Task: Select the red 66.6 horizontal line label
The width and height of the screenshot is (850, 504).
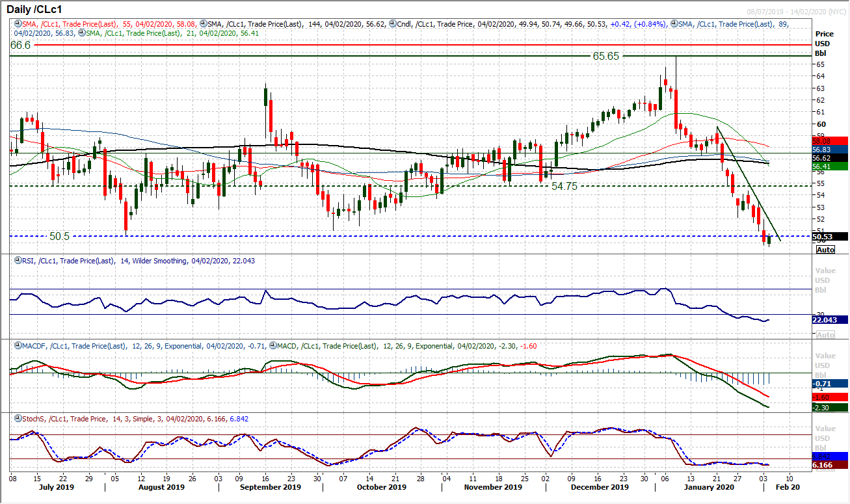Action: (x=21, y=45)
